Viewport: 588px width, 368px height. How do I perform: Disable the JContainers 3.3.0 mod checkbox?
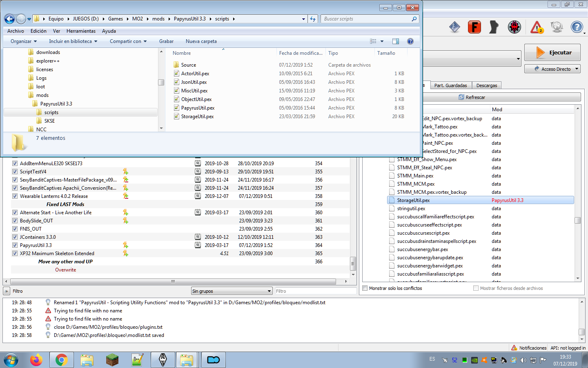coord(15,237)
